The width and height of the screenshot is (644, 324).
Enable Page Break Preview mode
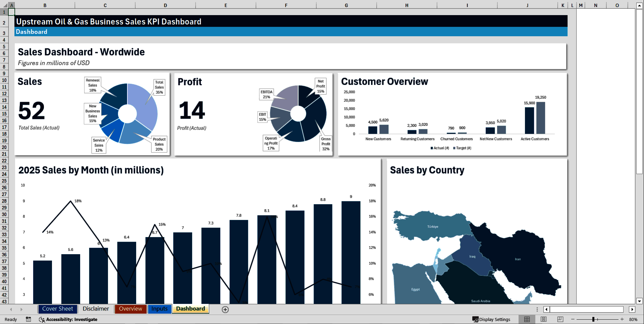[x=559, y=319]
